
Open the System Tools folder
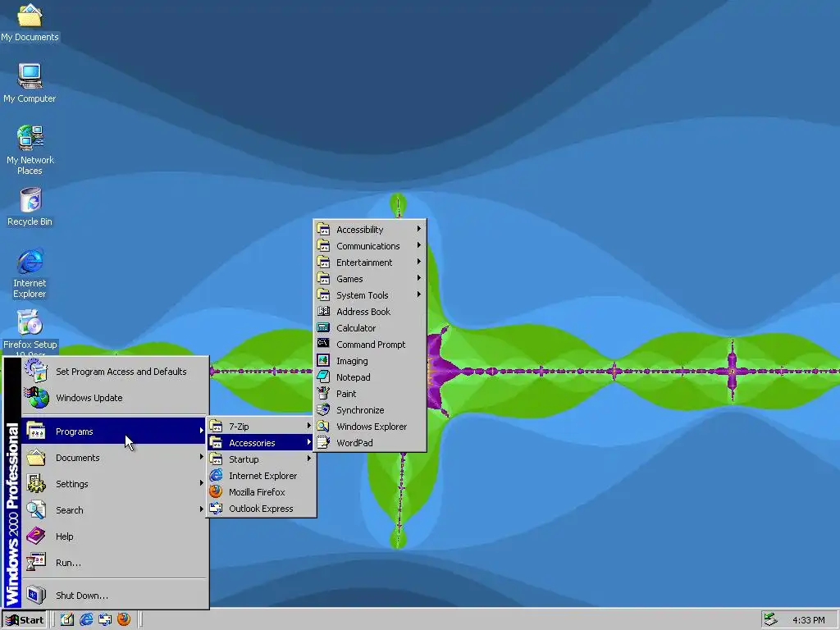point(370,295)
